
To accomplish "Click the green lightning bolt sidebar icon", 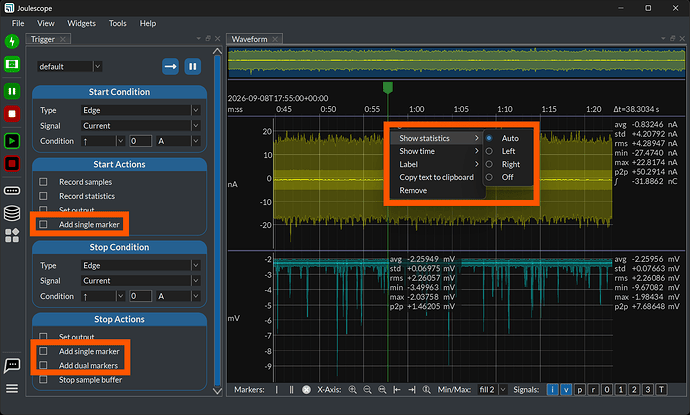I will point(12,41).
